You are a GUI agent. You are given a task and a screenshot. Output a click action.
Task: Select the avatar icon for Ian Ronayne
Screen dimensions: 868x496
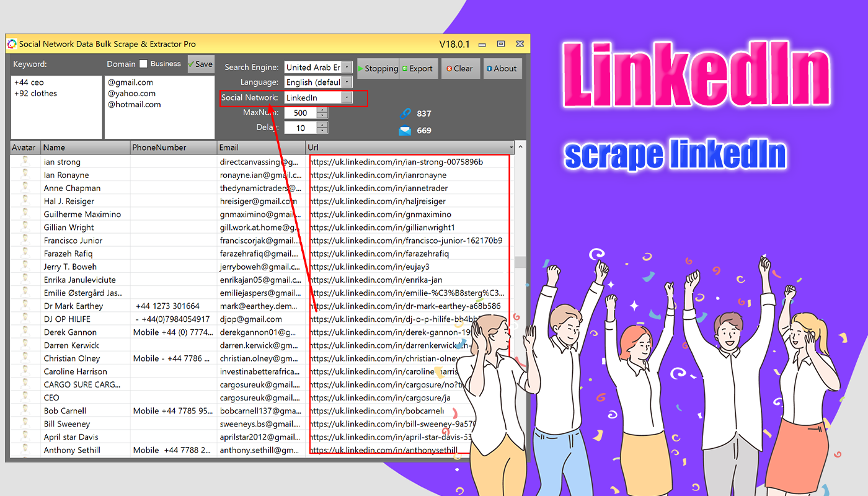(x=25, y=175)
